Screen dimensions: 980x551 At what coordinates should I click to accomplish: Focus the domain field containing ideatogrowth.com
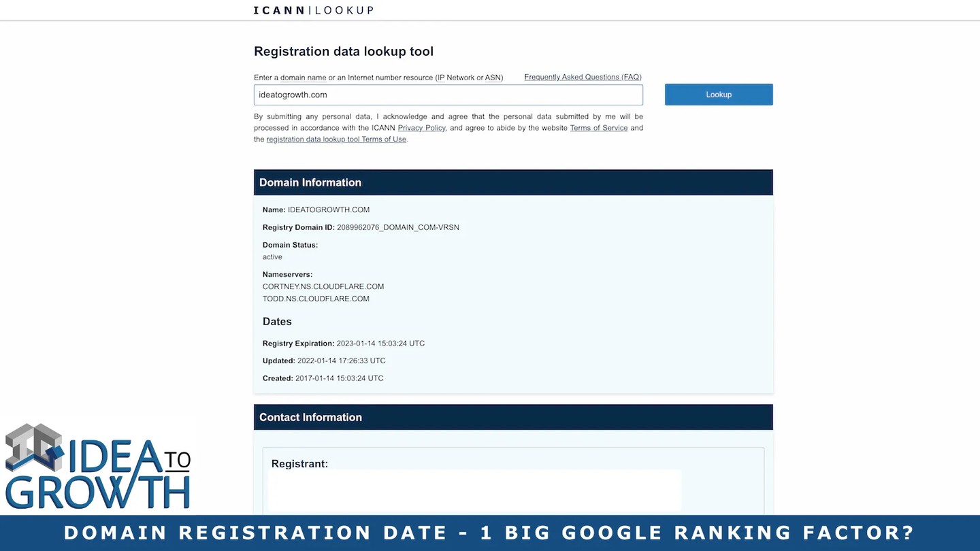point(448,95)
